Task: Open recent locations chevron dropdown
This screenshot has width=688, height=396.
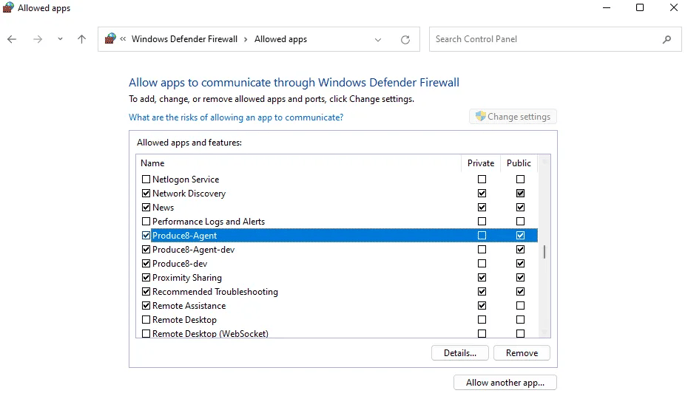Action: (x=60, y=39)
